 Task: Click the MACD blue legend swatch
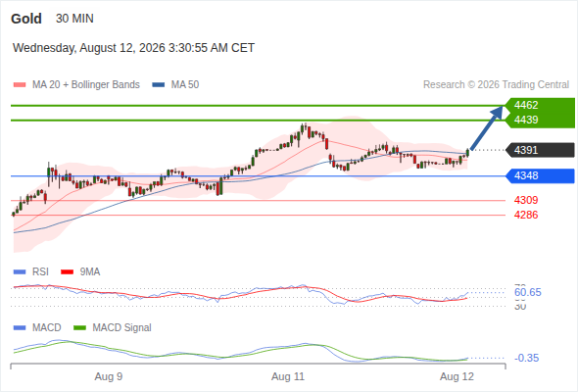20,327
